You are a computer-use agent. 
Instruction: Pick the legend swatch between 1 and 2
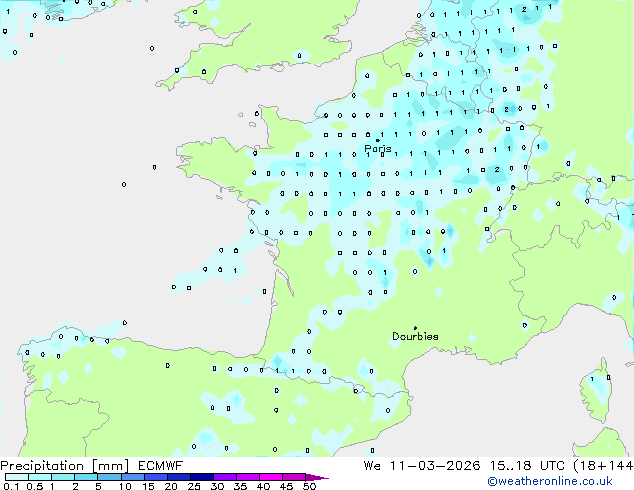click(x=63, y=477)
